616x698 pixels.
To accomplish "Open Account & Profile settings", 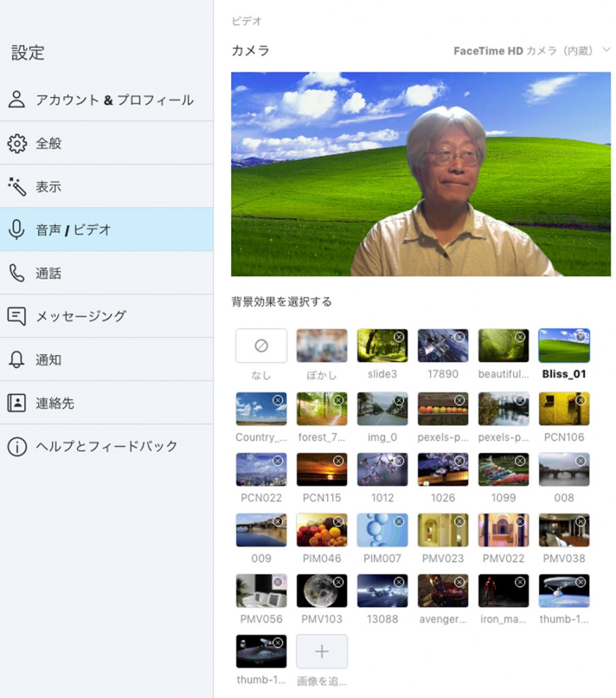I will [x=106, y=100].
